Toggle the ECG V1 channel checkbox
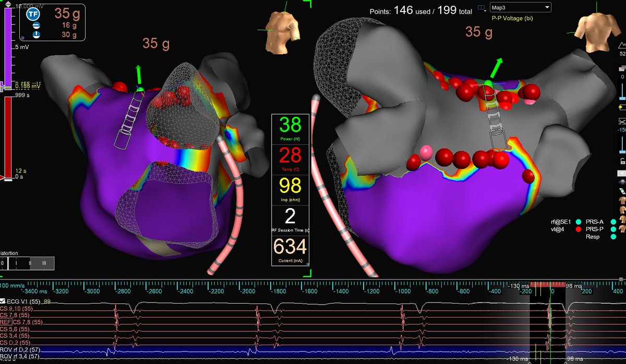Screen dimensions: 626x364 tap(3, 301)
